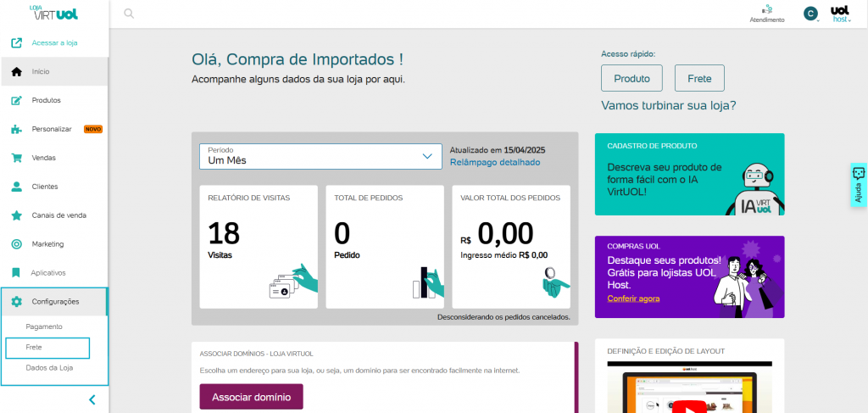This screenshot has height=413, width=868.
Task: Click the Atualizado em 15/04/2025 text
Action: point(498,149)
